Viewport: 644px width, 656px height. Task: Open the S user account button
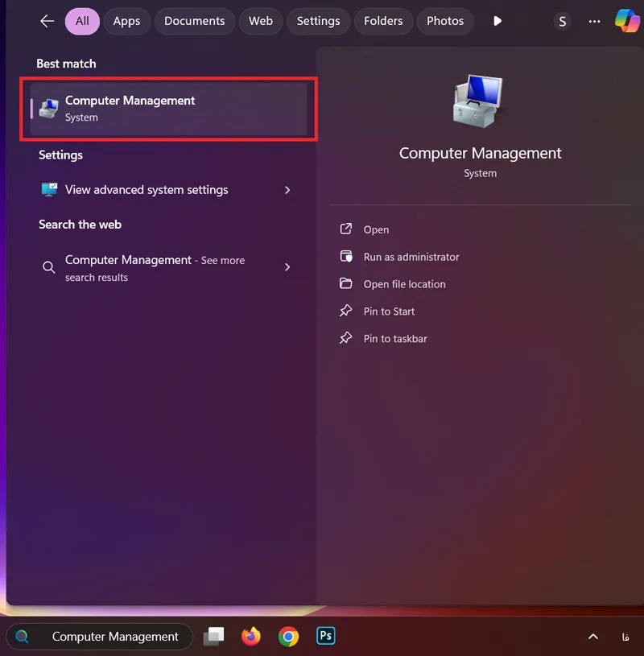click(563, 22)
